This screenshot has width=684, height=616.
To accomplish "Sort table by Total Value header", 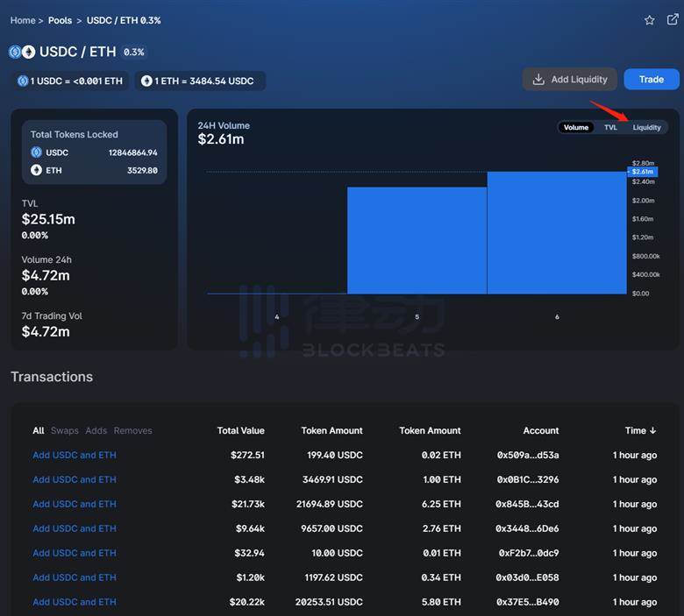I will click(241, 431).
